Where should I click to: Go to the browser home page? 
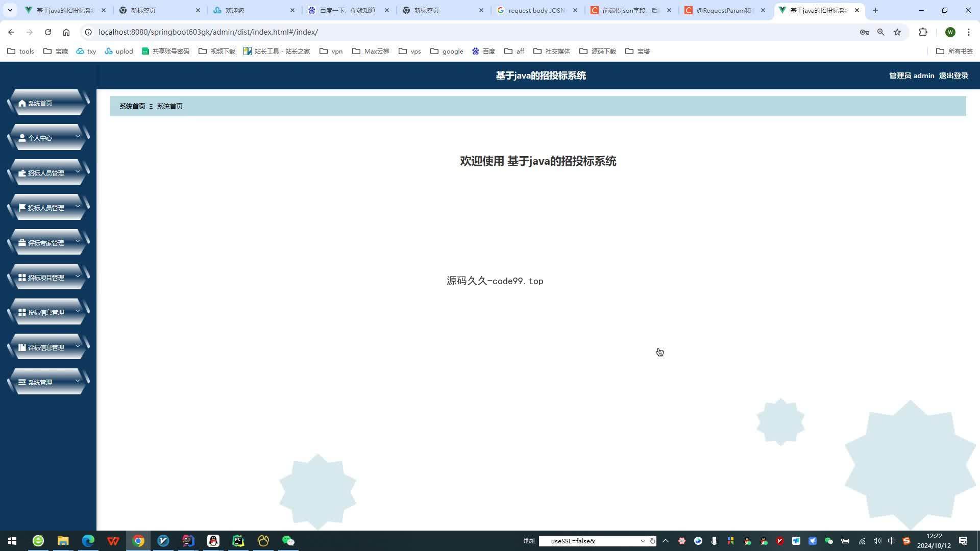[66, 32]
